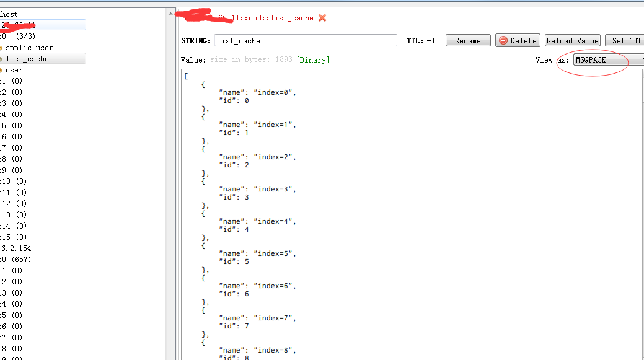Click Reload Value to refresh the key
Screen dimensions: 644x360
572,40
